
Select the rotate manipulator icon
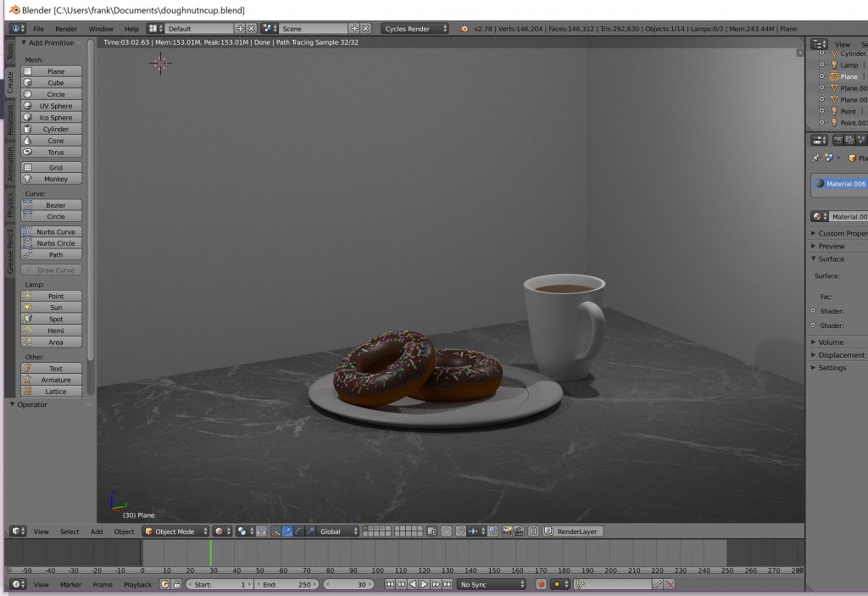(298, 532)
